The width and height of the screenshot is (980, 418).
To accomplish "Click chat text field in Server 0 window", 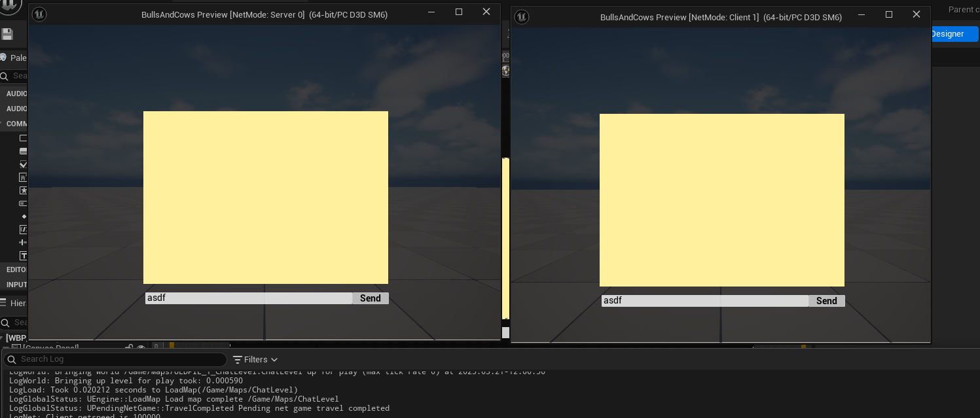I will [x=249, y=298].
